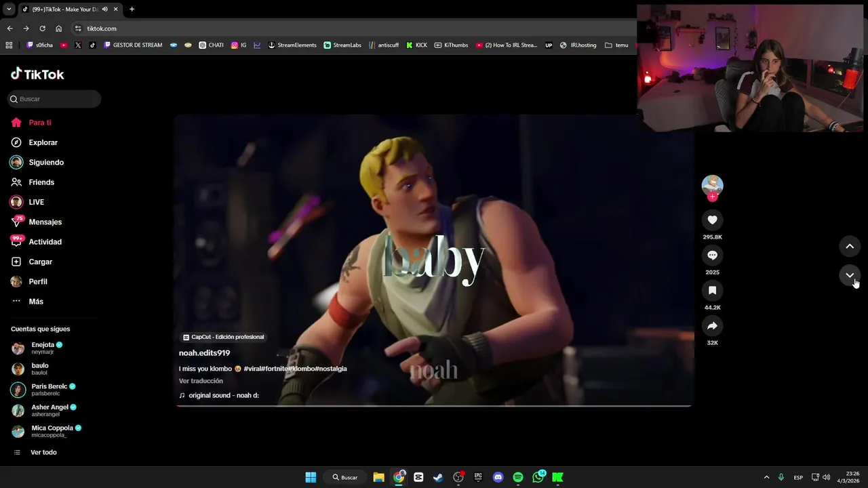This screenshot has width=868, height=488.
Task: Open the creator's avatar beside the video
Action: (712, 185)
